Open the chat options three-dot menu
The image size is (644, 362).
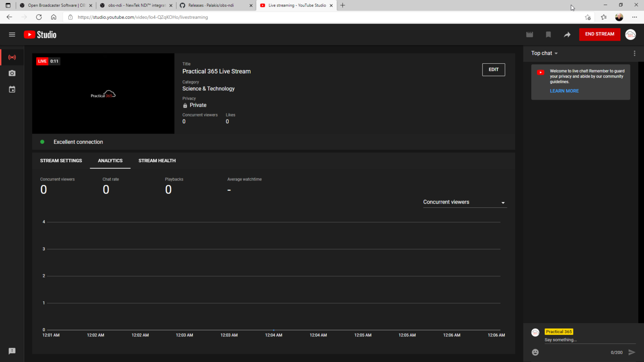[634, 53]
